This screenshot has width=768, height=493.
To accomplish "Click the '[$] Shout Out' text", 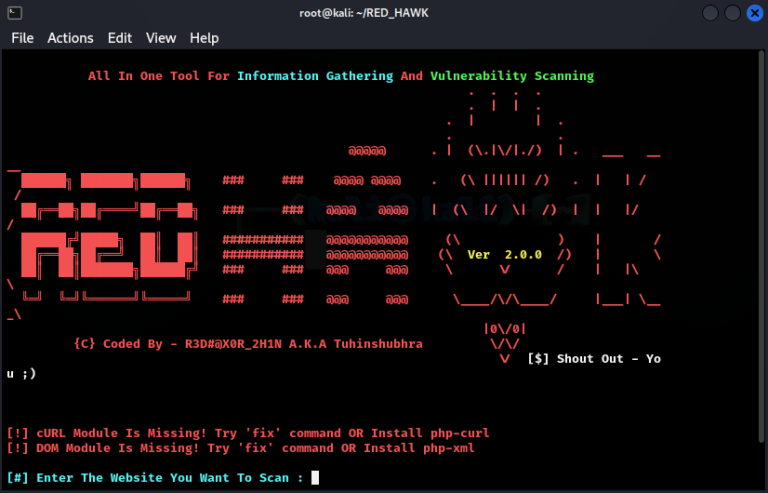I will pyautogui.click(x=593, y=358).
